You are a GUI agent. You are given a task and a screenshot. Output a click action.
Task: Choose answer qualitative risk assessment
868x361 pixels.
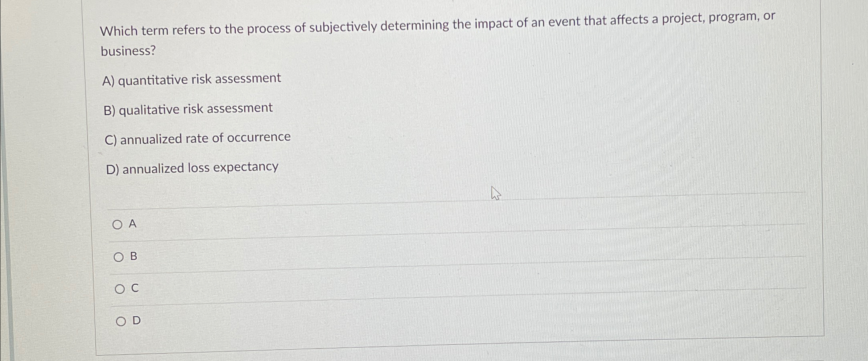tap(119, 257)
